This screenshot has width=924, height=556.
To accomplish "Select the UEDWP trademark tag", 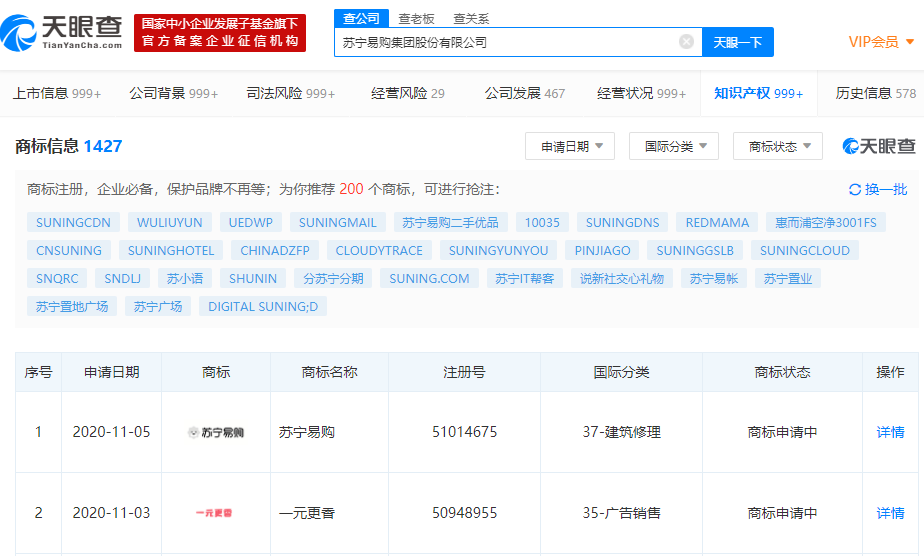I will (250, 222).
